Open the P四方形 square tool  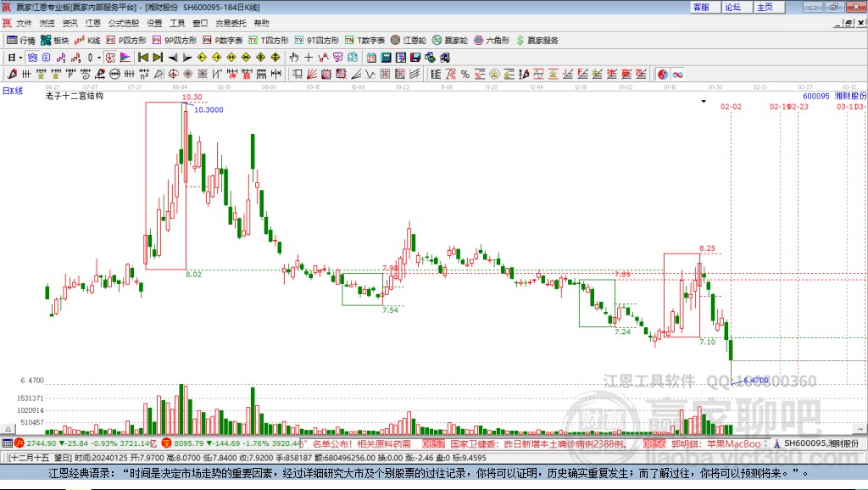click(x=126, y=40)
